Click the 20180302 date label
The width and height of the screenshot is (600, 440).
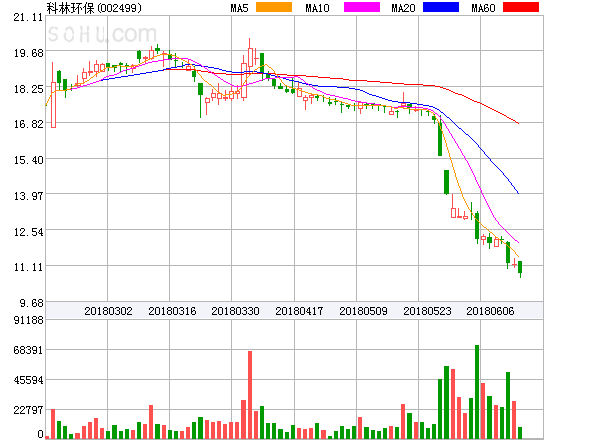click(108, 311)
